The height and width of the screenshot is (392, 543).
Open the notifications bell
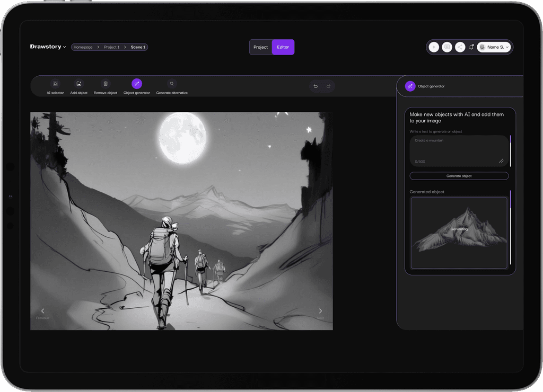pyautogui.click(x=471, y=47)
